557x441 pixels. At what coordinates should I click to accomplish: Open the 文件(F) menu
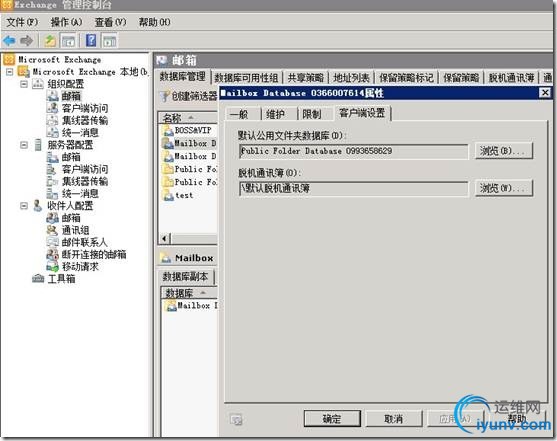22,22
